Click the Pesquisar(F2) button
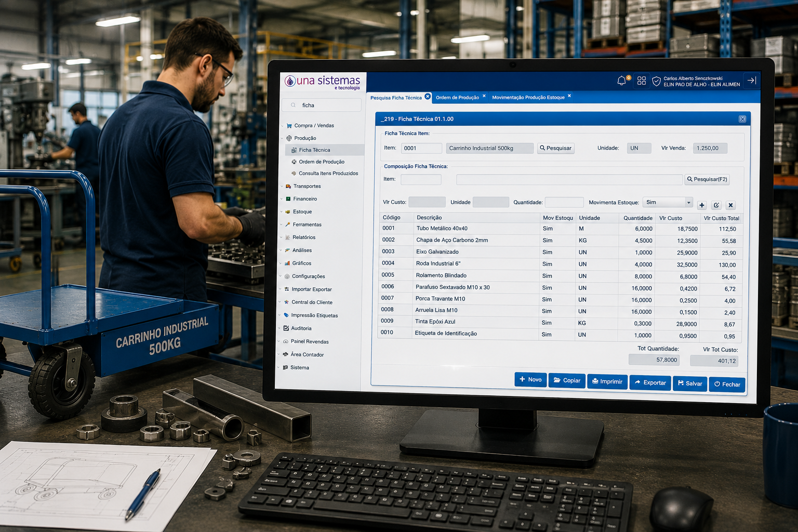 click(707, 179)
